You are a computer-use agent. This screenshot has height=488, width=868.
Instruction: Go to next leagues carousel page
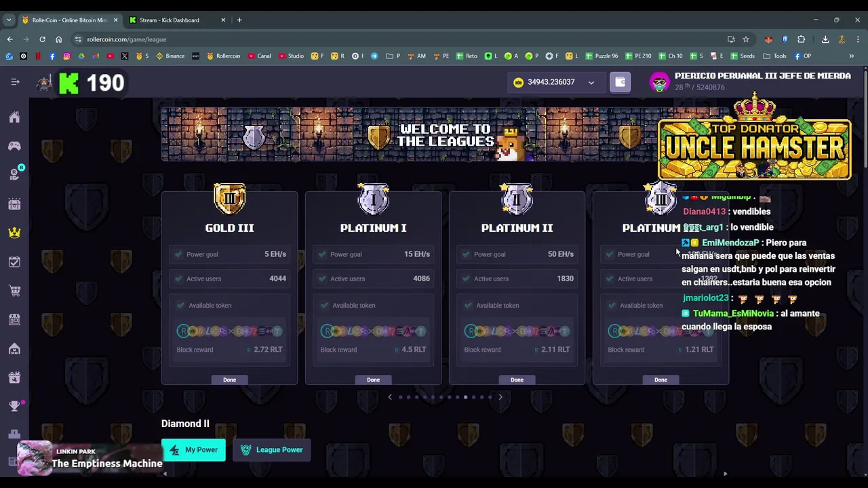(x=500, y=397)
